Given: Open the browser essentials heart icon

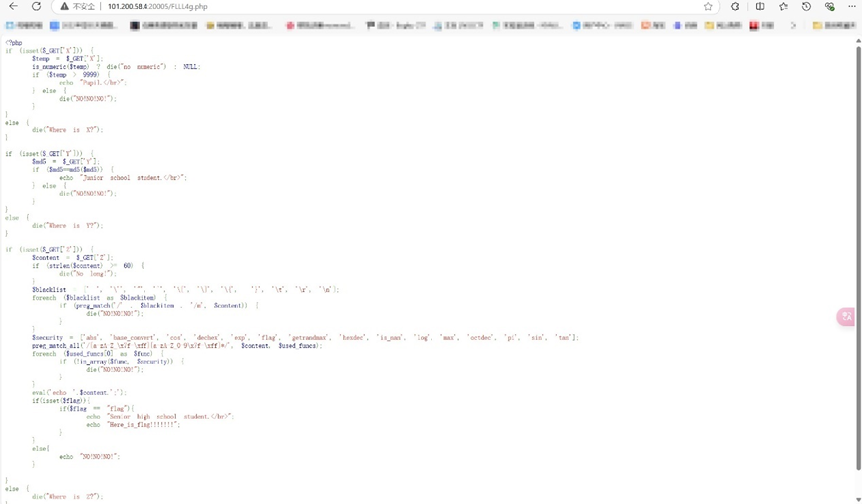Looking at the screenshot, I should pyautogui.click(x=829, y=6).
